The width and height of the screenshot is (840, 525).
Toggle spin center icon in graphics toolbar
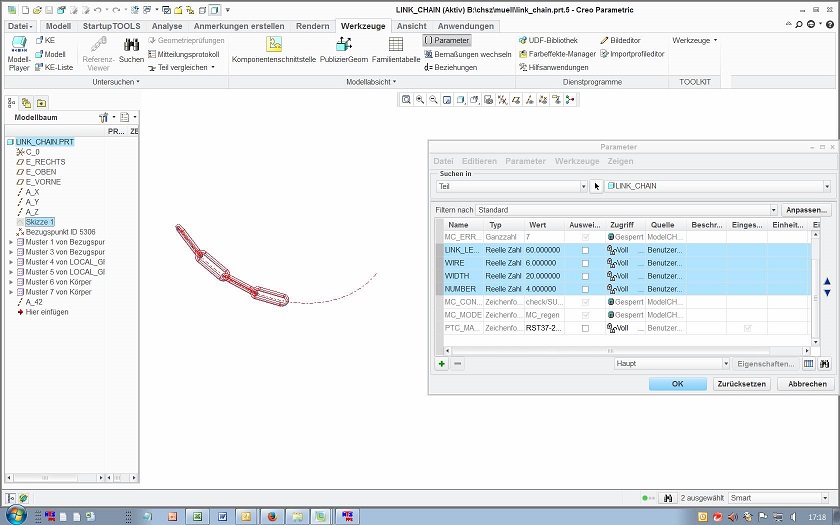click(x=570, y=100)
